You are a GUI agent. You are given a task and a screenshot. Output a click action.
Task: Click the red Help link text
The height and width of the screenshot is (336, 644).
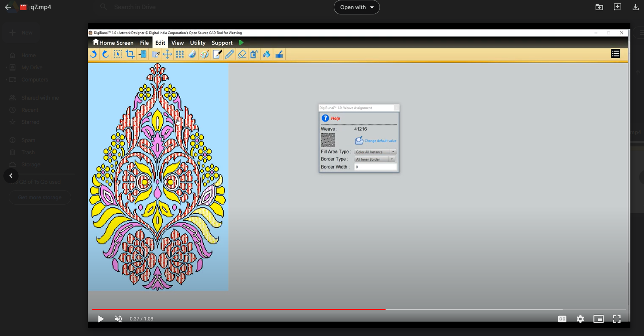tap(336, 118)
